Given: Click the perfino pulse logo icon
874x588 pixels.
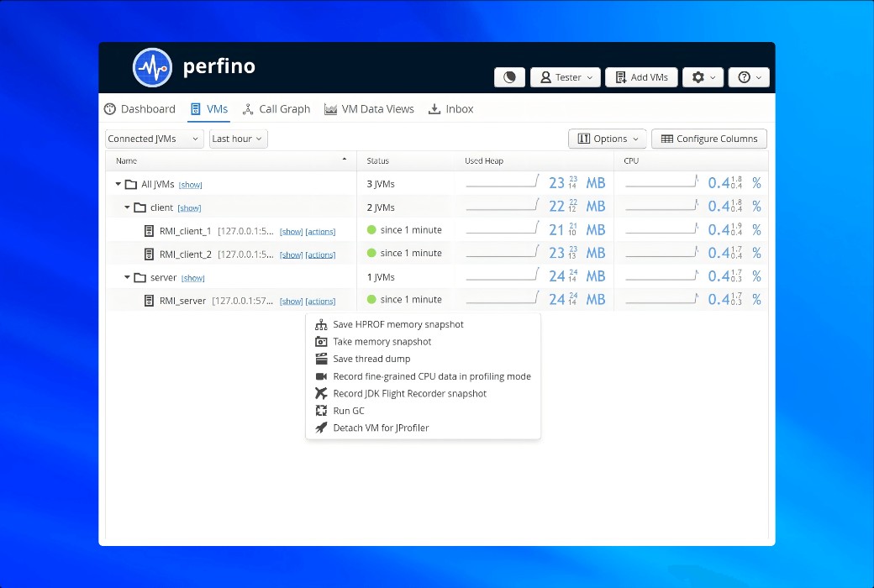Looking at the screenshot, I should pos(152,67).
